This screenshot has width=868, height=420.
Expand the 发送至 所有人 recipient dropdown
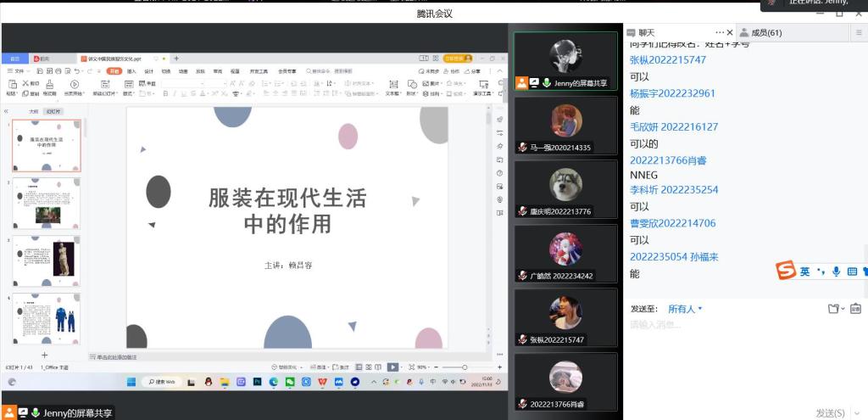[685, 309]
